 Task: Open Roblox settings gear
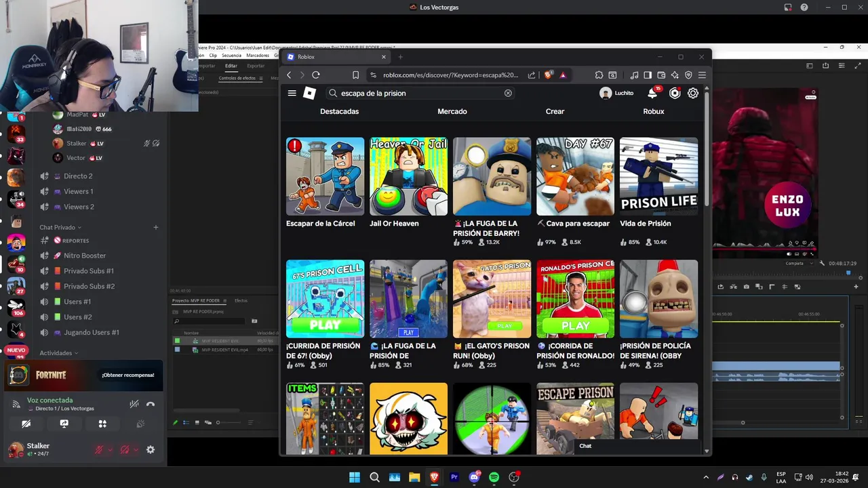693,93
